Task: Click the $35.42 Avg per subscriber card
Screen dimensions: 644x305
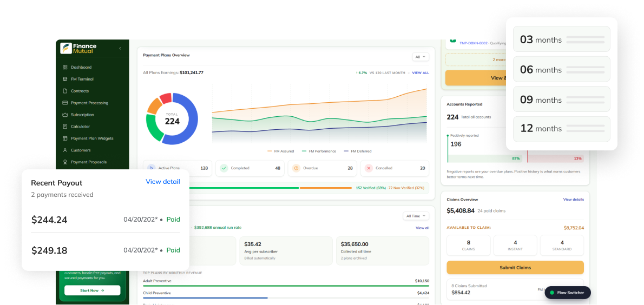Action: (x=286, y=250)
